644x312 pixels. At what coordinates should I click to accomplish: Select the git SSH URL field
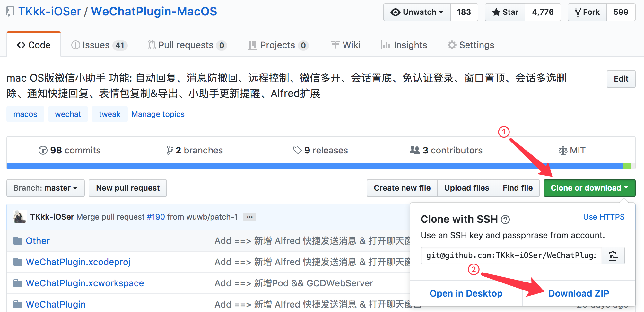(511, 256)
